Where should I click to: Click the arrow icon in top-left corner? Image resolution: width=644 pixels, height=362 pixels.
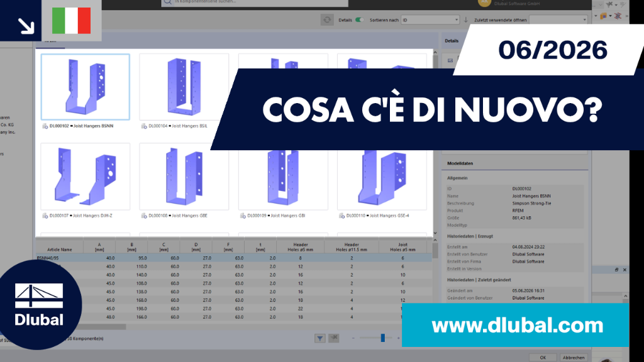[26, 26]
